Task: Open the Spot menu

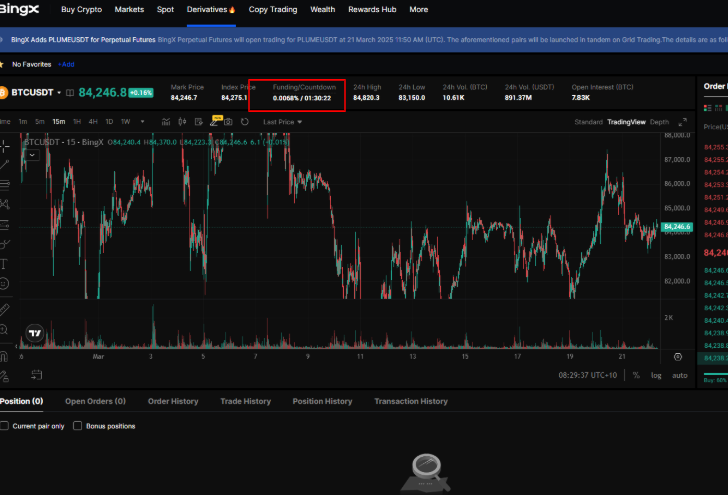Action: coord(165,9)
